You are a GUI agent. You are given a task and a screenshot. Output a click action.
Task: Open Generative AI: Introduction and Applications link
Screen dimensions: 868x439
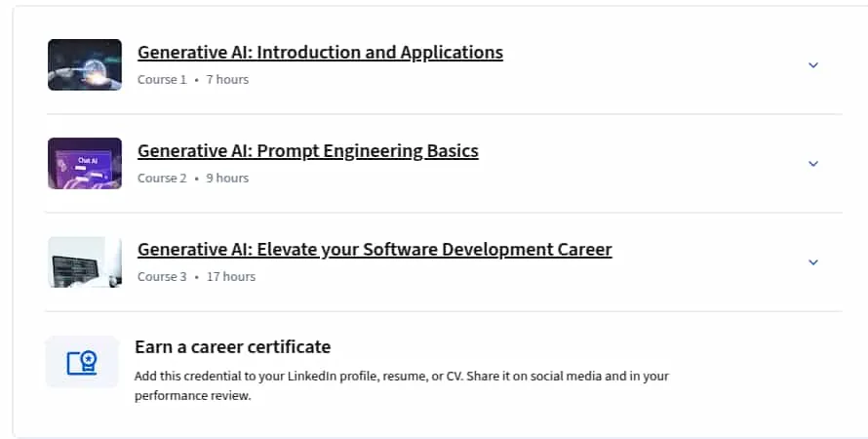pos(320,52)
